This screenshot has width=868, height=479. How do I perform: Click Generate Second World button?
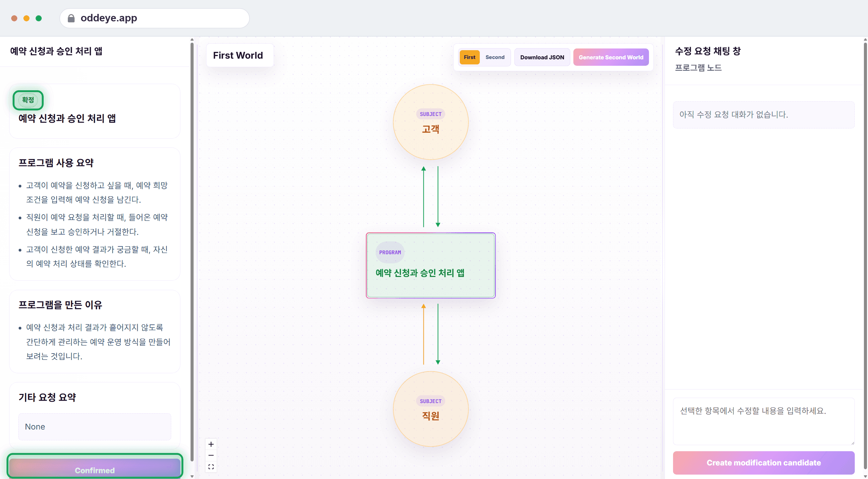[611, 57]
